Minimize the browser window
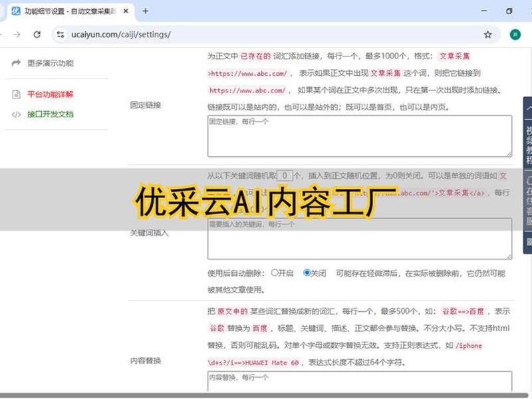This screenshot has height=399, width=532. tap(484, 11)
